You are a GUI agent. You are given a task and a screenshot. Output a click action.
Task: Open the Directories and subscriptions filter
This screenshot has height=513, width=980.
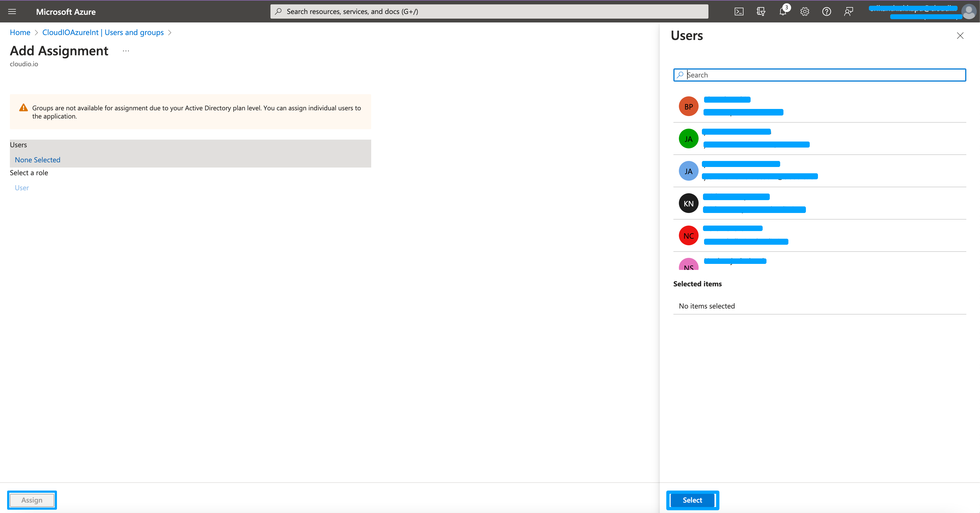(760, 12)
